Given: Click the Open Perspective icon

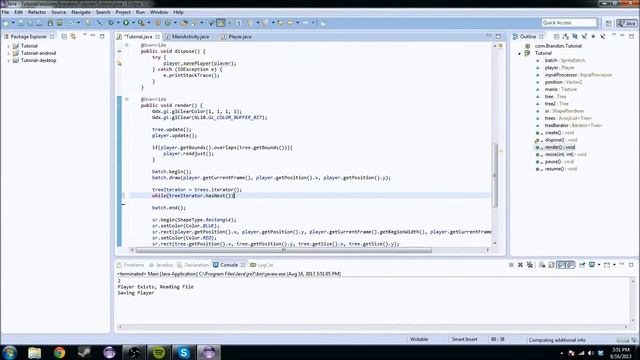Looking at the screenshot, I should tap(609, 23).
